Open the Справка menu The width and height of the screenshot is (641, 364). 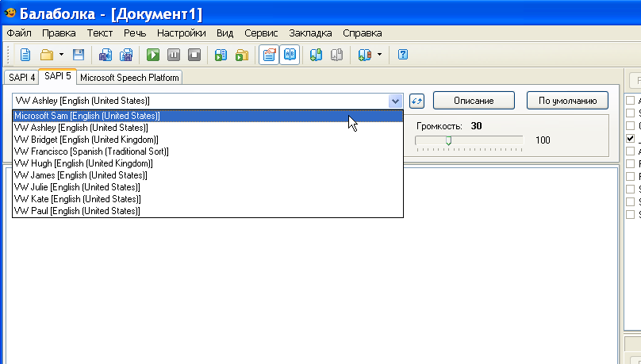pos(363,33)
